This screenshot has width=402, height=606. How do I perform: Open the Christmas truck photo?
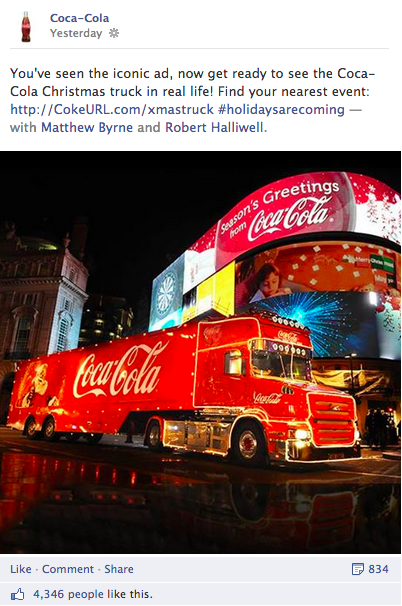point(200,352)
